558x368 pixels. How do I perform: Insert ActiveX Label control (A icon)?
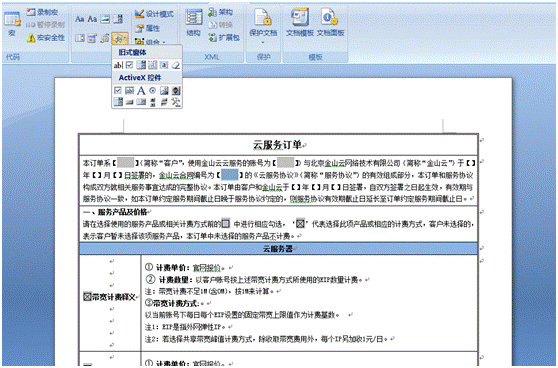(141, 90)
